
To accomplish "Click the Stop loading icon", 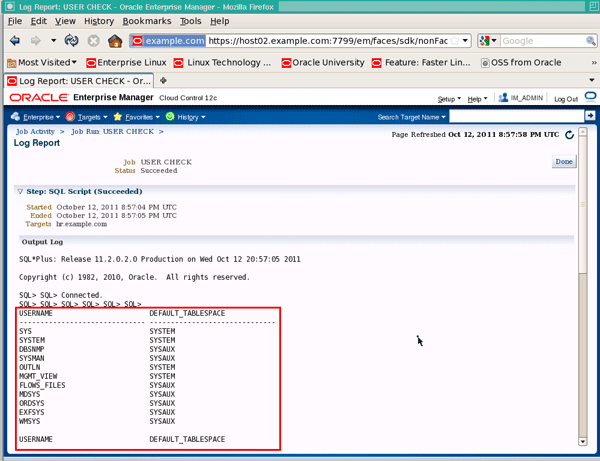I will (x=93, y=40).
